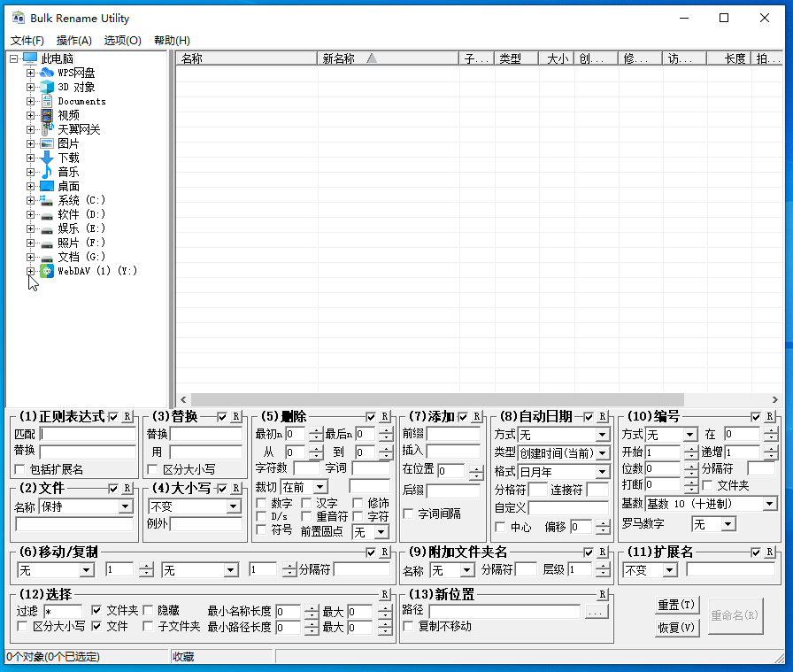The width and height of the screenshot is (793, 672).
Task: Toggle the 中心 checkbox in 自动日期
Action: click(500, 528)
